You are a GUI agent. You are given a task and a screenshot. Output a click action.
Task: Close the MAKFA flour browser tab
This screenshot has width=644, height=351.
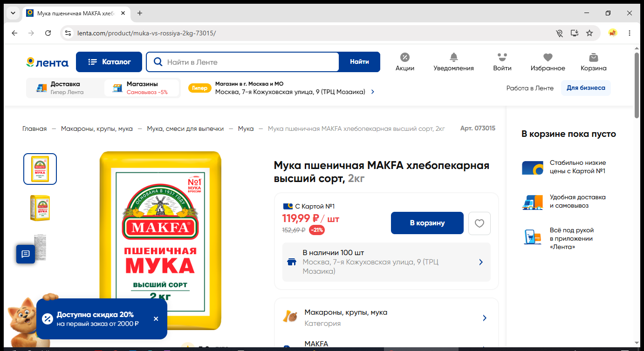[123, 13]
